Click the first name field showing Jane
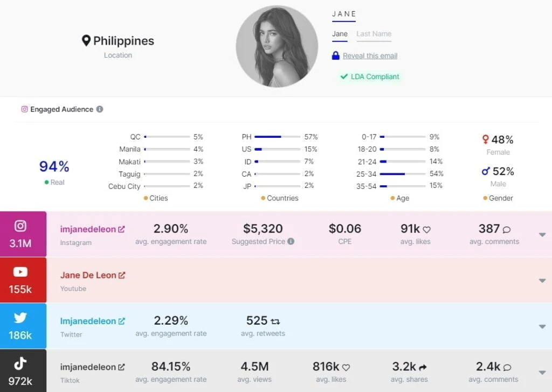 (340, 34)
